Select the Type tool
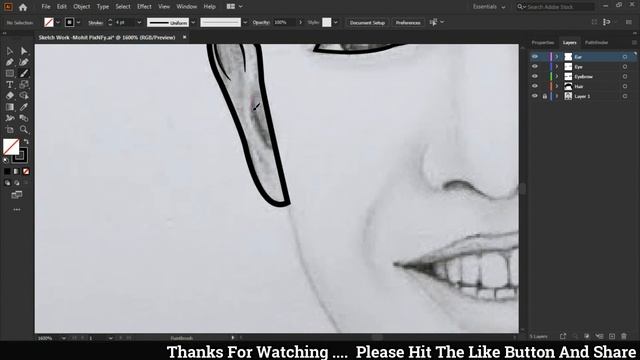The image size is (640, 360). coord(9,84)
